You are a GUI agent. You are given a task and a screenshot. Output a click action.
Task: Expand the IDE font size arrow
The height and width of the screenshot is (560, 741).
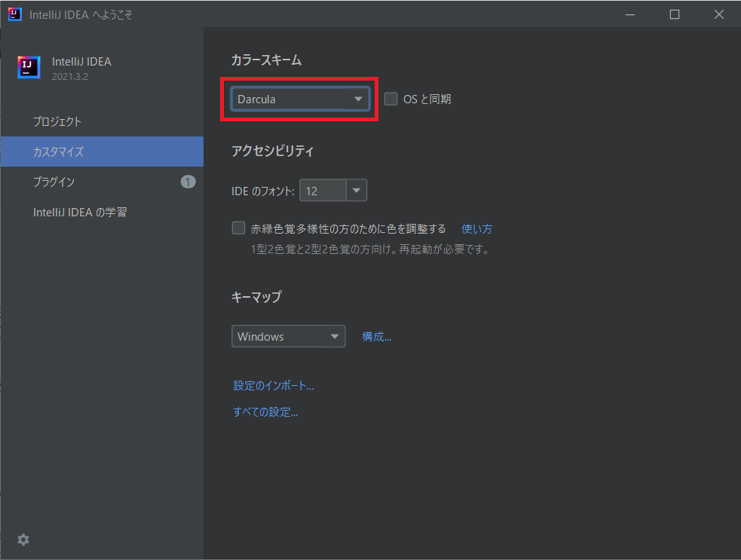pos(357,191)
